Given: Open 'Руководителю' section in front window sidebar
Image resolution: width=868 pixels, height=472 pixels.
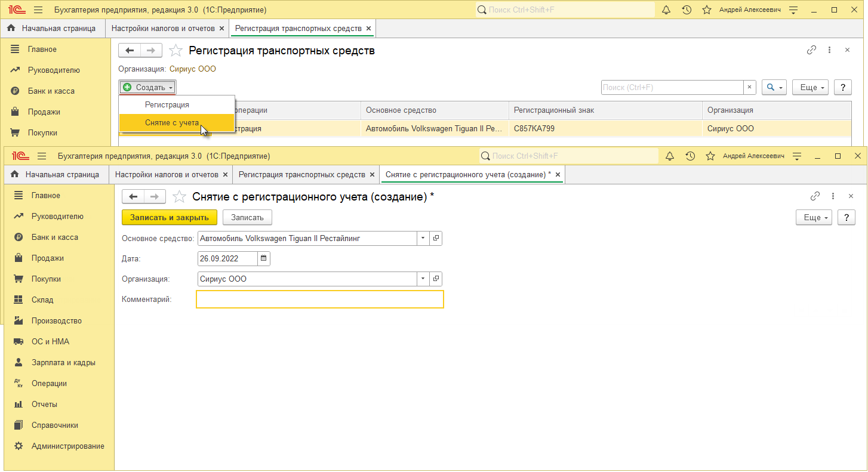Looking at the screenshot, I should pyautogui.click(x=57, y=216).
